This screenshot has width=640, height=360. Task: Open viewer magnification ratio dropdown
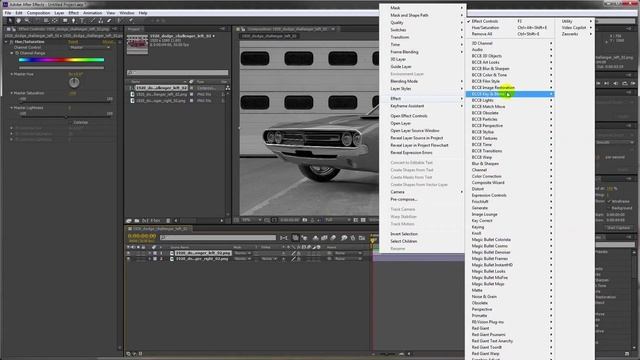[x=251, y=220]
